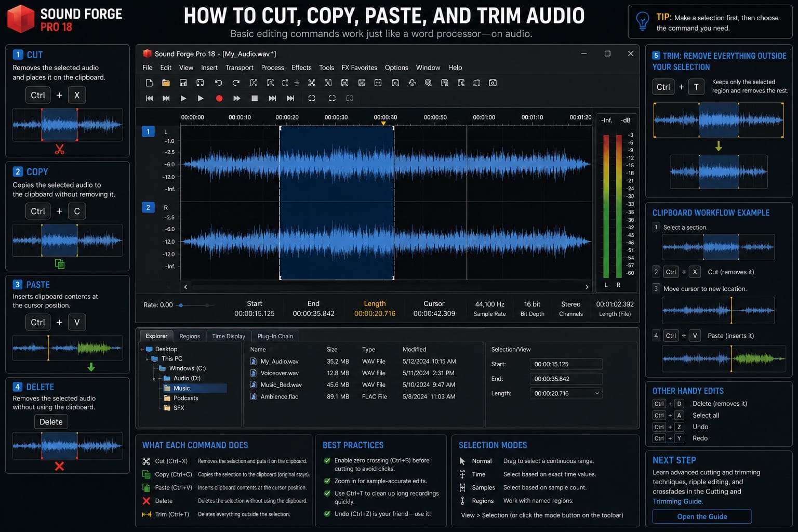Collapse the Desktop tree node
798x532 pixels.
click(x=142, y=349)
